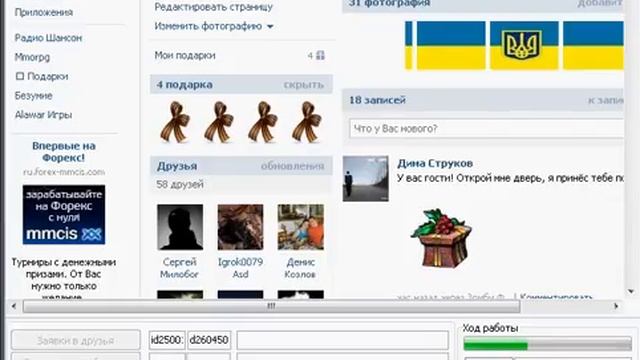Screen dimensions: 640x360
Task: Open Alawar Игры sidebar link
Action: pyautogui.click(x=43, y=115)
